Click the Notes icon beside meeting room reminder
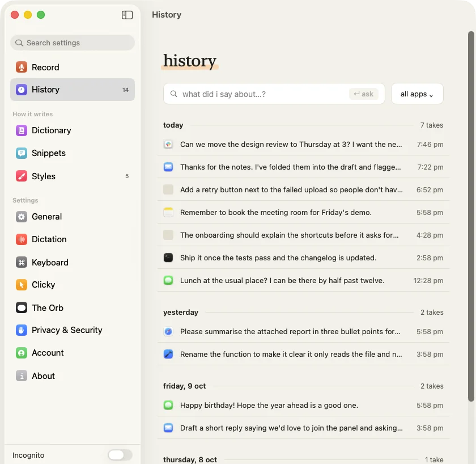 coord(168,212)
